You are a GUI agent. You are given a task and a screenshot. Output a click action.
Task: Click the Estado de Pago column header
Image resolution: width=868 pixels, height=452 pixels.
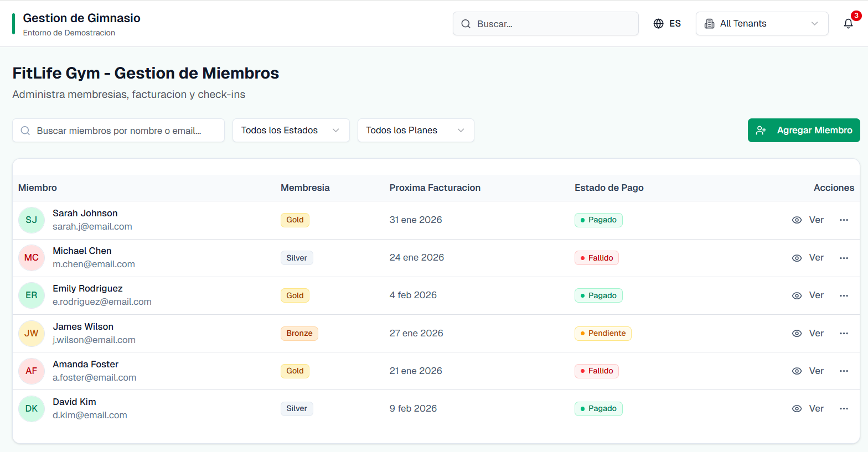click(x=609, y=188)
